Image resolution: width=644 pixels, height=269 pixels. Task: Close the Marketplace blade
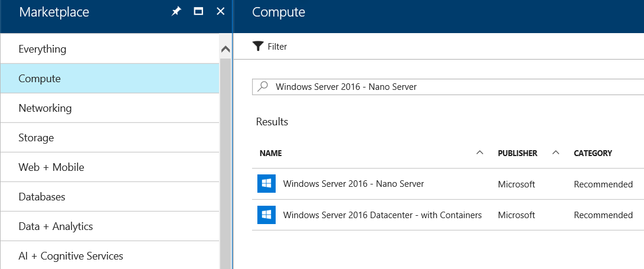(221, 11)
